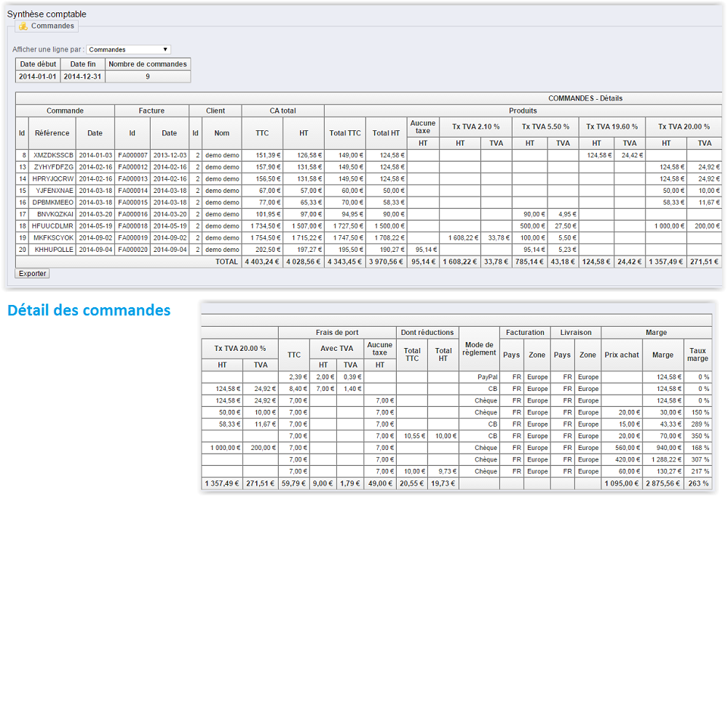Click the 'Nom' column header under Client
The width and height of the screenshot is (728, 728).
[221, 133]
